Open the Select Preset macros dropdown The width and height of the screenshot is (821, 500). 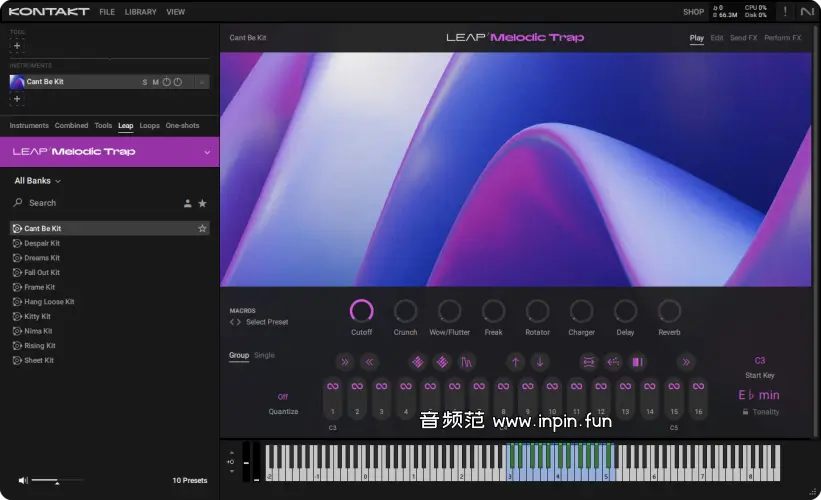point(266,322)
